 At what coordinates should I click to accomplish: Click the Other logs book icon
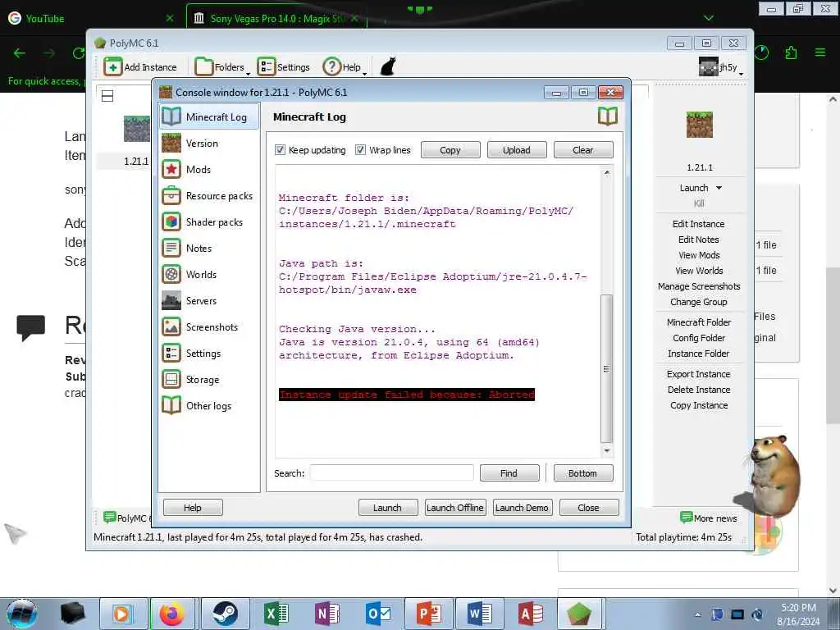coord(171,405)
